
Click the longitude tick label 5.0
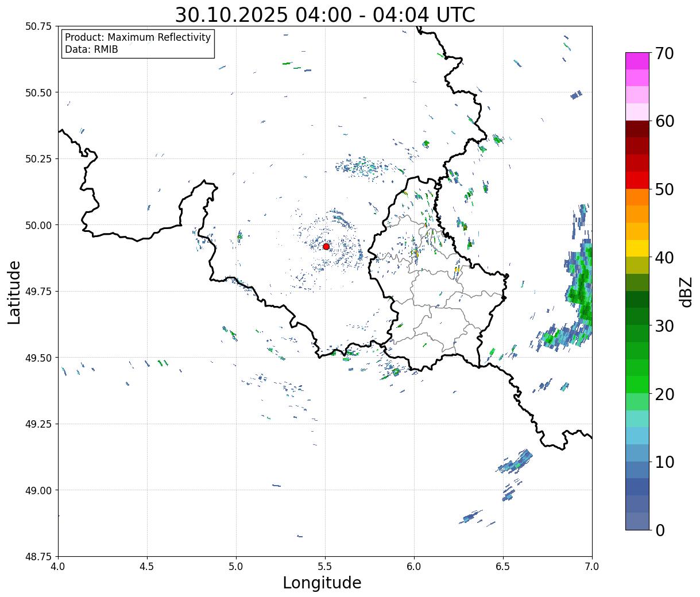pos(236,567)
